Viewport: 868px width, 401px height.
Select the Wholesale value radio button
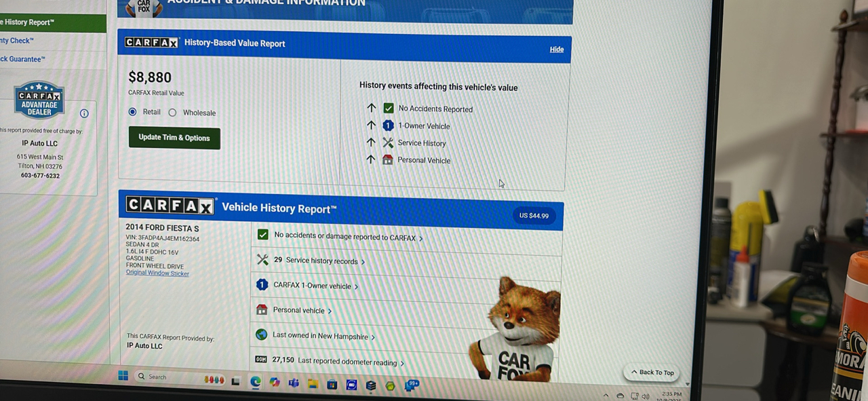172,113
